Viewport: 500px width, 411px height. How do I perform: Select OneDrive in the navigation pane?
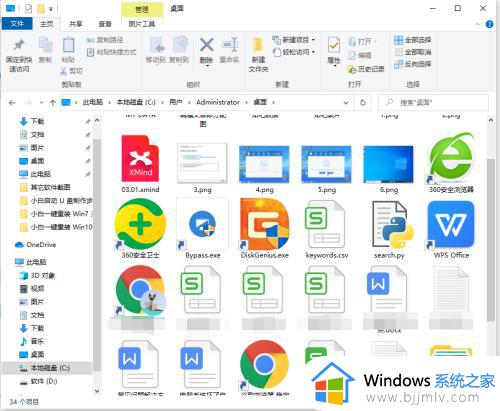point(36,245)
